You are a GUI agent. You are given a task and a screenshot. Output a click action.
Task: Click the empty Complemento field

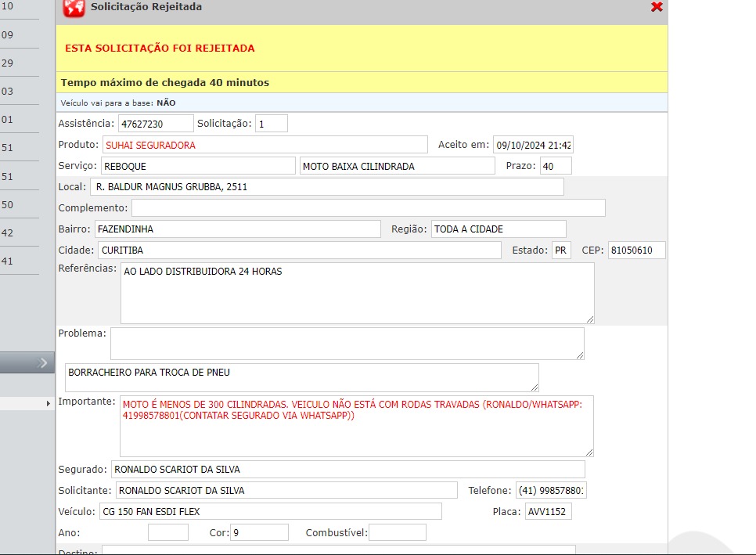[x=368, y=208]
